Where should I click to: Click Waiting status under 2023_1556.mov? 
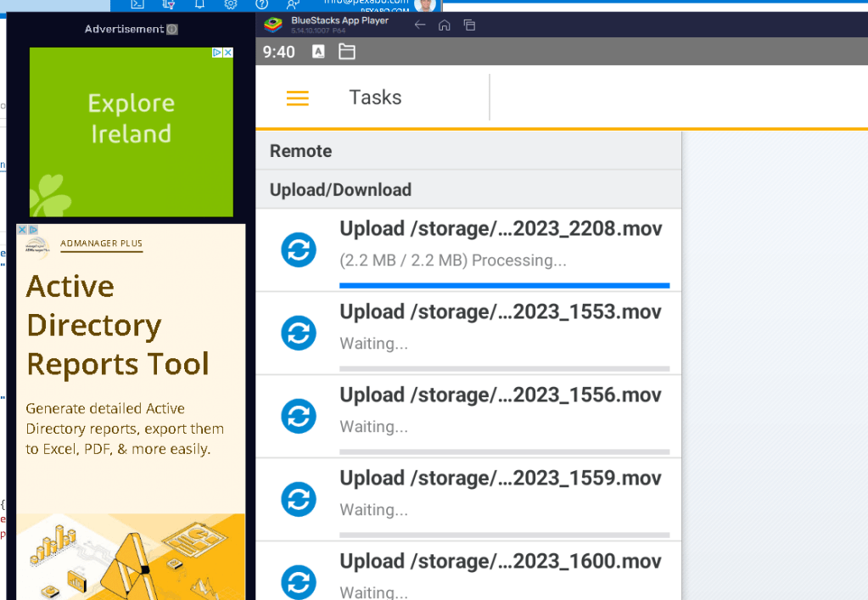tap(373, 426)
